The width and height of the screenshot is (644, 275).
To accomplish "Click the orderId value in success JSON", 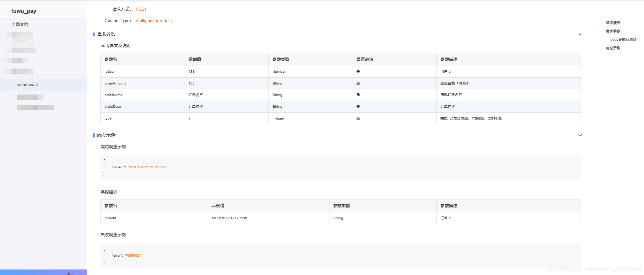I will point(147,167).
